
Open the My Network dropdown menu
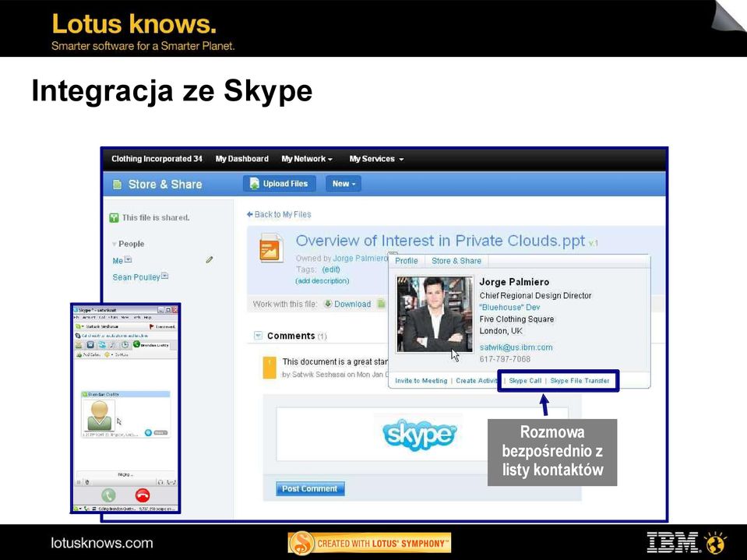307,159
